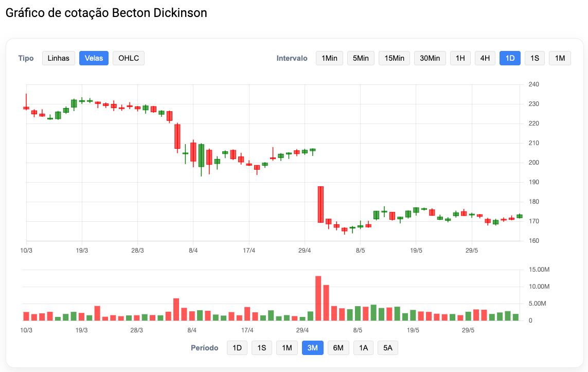Screen dimensions: 588x372
Task: Choose the OHLC chart type
Action: tap(129, 58)
